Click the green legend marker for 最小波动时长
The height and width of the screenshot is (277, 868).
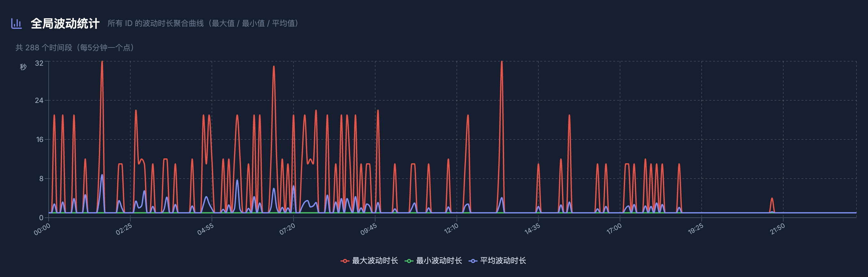point(408,261)
